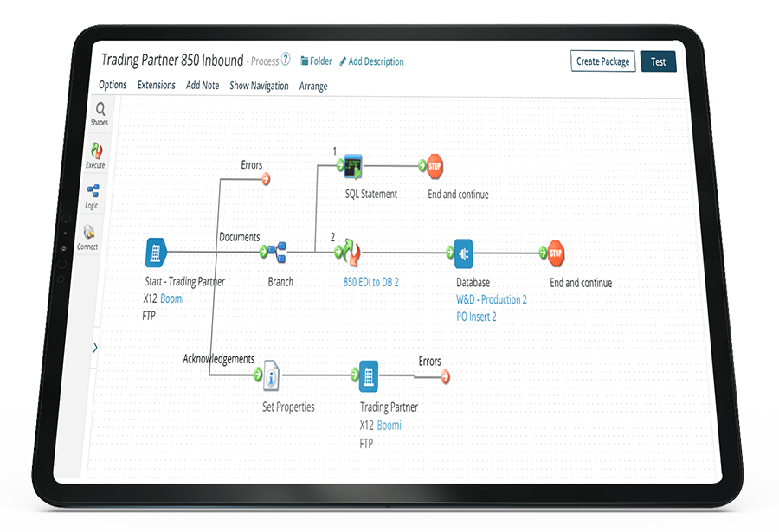Open the Logic shapes palette
Screen dimensions: 779x532
(93, 195)
